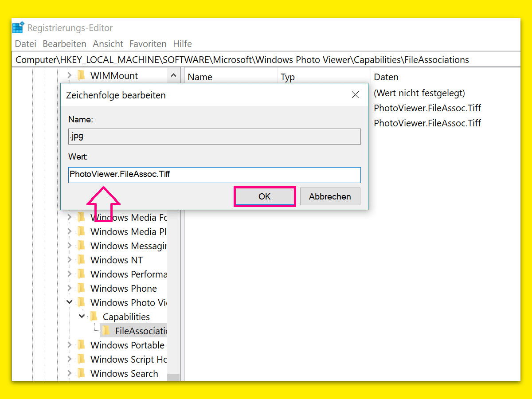Select the "Windows NT" tree label
The image size is (532, 399).
pos(117,260)
